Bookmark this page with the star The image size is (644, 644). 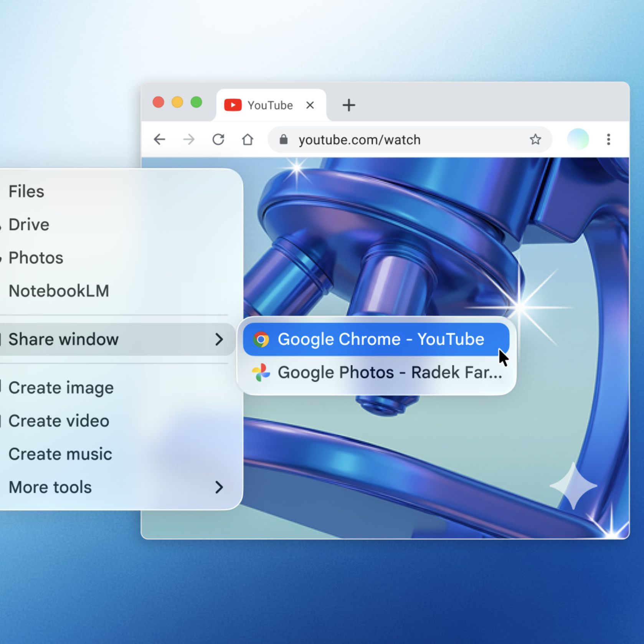tap(535, 139)
